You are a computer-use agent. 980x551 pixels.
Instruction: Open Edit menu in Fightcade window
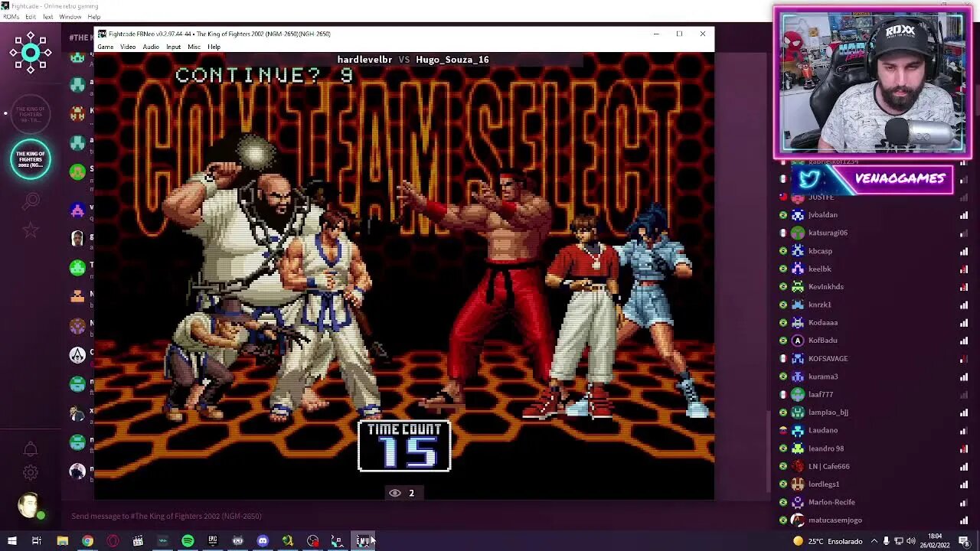pos(31,17)
